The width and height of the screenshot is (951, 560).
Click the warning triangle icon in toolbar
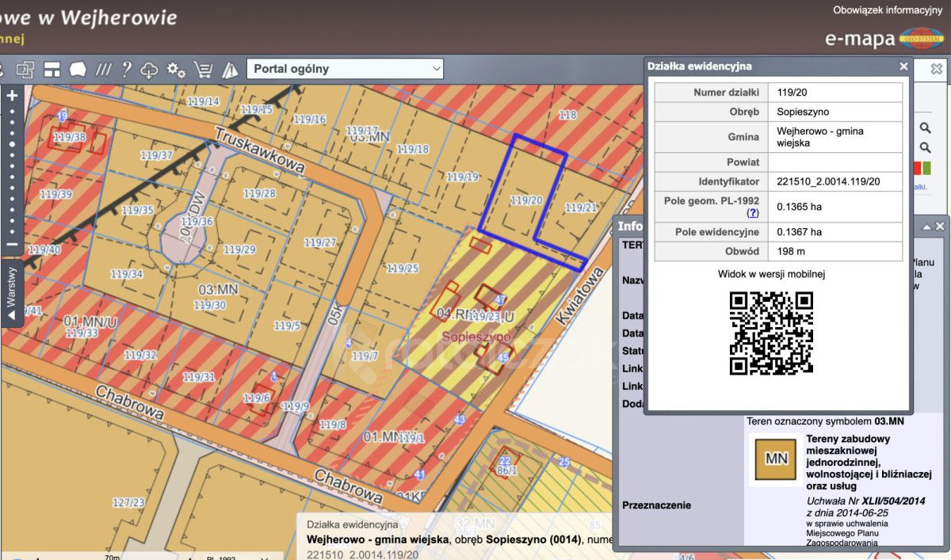pos(230,70)
